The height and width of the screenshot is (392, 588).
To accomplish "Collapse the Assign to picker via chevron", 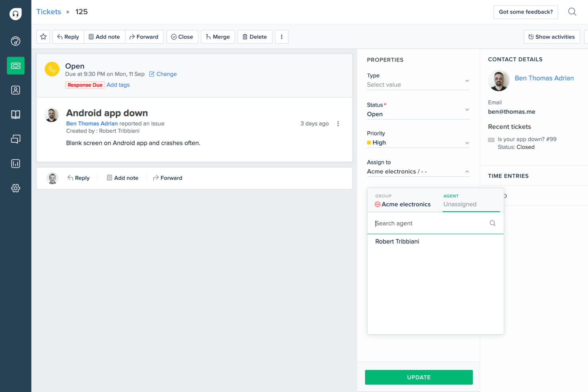I will coord(467,171).
